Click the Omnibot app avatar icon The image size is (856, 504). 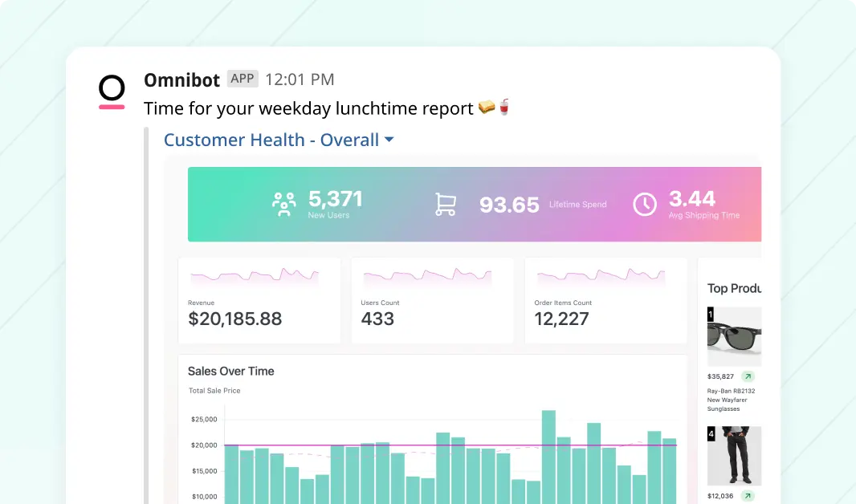[x=112, y=91]
